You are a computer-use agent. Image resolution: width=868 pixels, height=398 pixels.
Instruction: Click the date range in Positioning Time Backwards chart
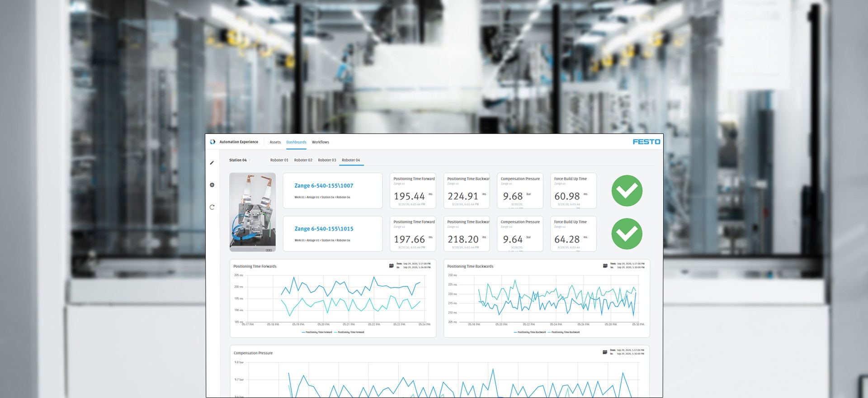(627, 265)
